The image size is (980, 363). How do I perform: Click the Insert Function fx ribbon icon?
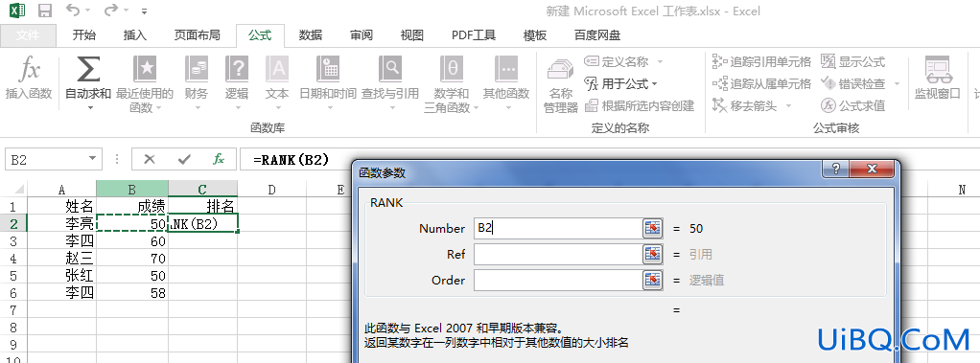pos(29,70)
